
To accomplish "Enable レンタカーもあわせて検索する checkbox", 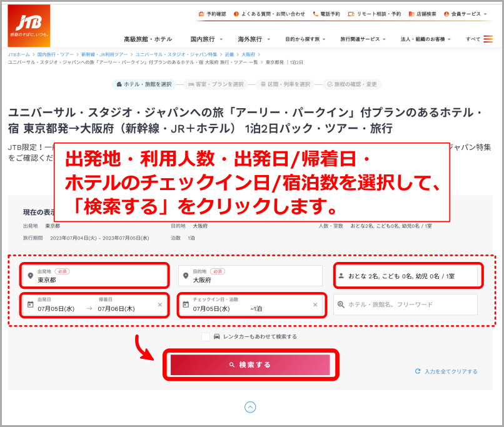I will click(x=206, y=337).
